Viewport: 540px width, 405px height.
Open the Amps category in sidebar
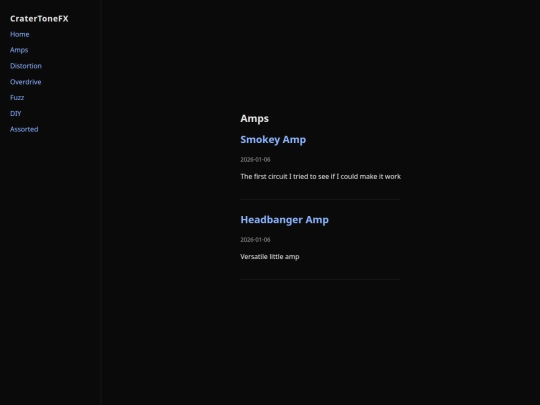[x=19, y=50]
